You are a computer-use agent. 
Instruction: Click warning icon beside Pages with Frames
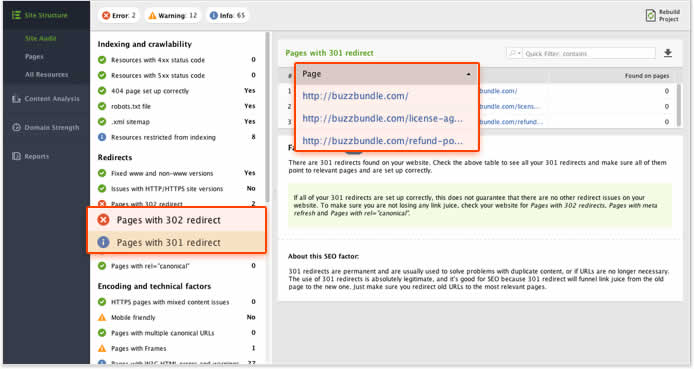[102, 348]
